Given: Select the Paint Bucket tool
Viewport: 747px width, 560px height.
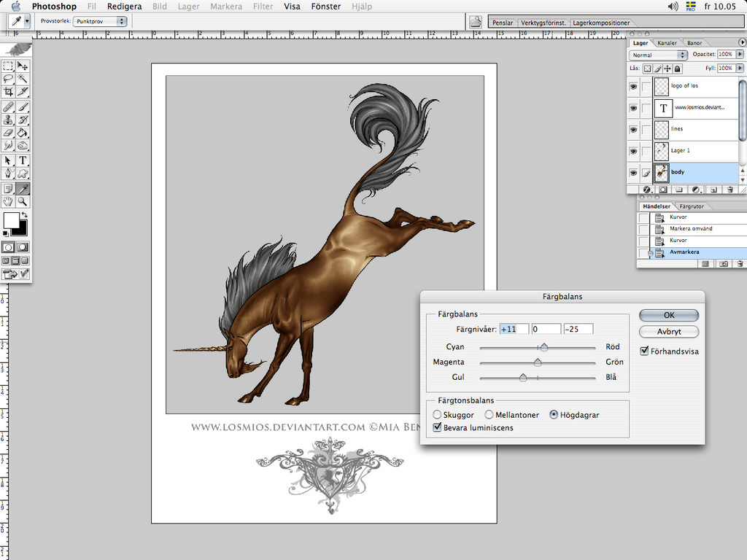Looking at the screenshot, I should tap(23, 133).
